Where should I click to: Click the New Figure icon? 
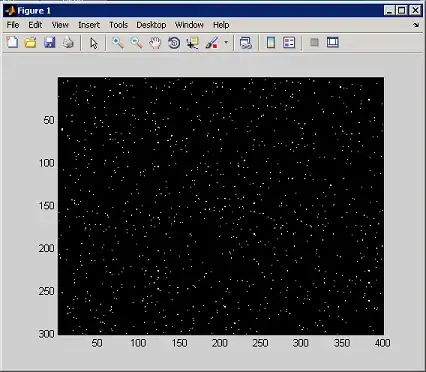(13, 43)
